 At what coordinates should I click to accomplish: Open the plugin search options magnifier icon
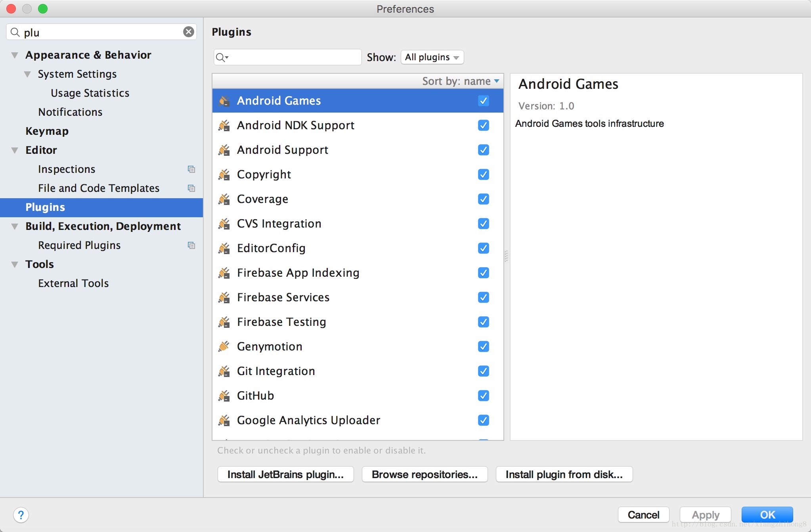pyautogui.click(x=222, y=57)
